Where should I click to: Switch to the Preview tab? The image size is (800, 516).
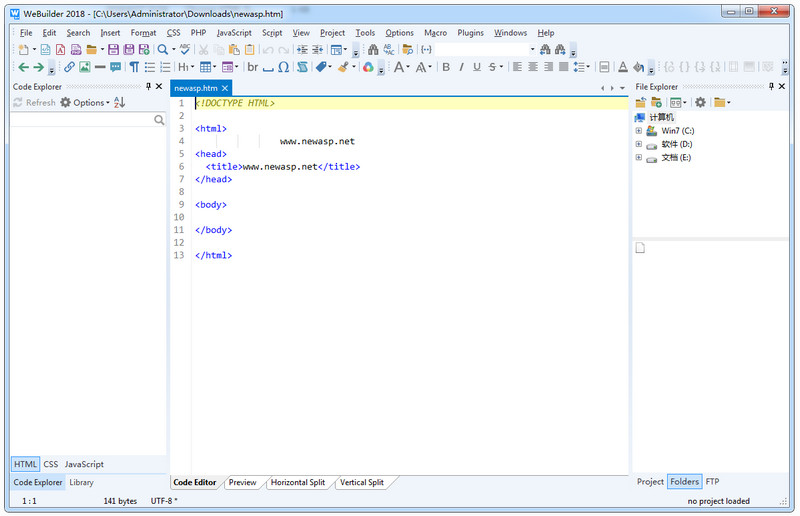[x=242, y=482]
